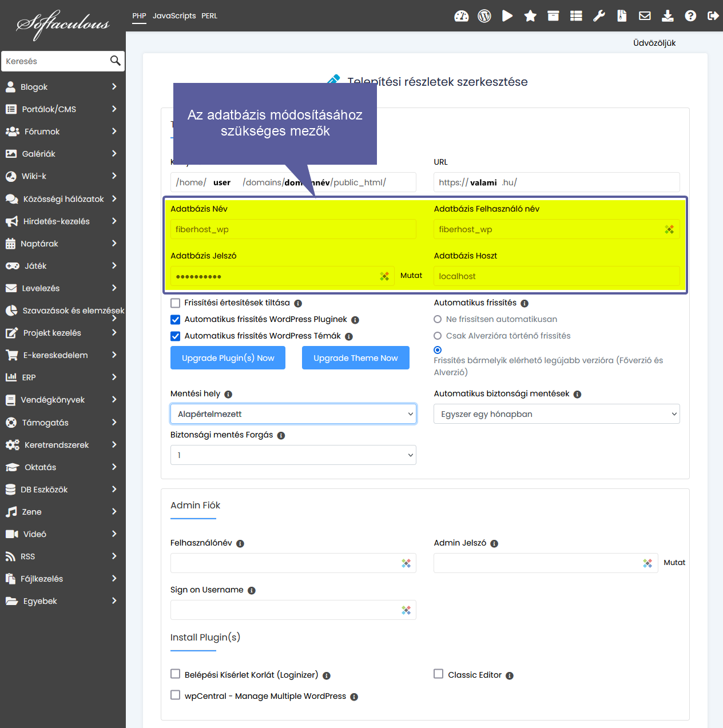Open the all installations box icon

click(x=553, y=16)
